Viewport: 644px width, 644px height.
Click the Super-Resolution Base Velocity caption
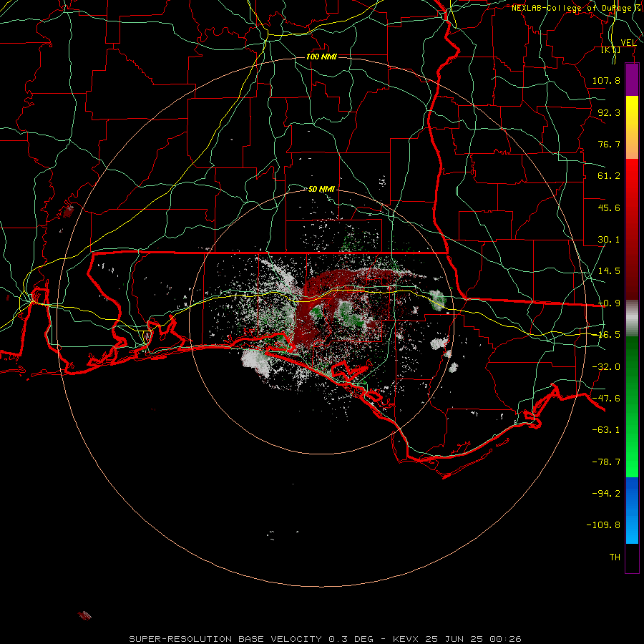click(325, 639)
